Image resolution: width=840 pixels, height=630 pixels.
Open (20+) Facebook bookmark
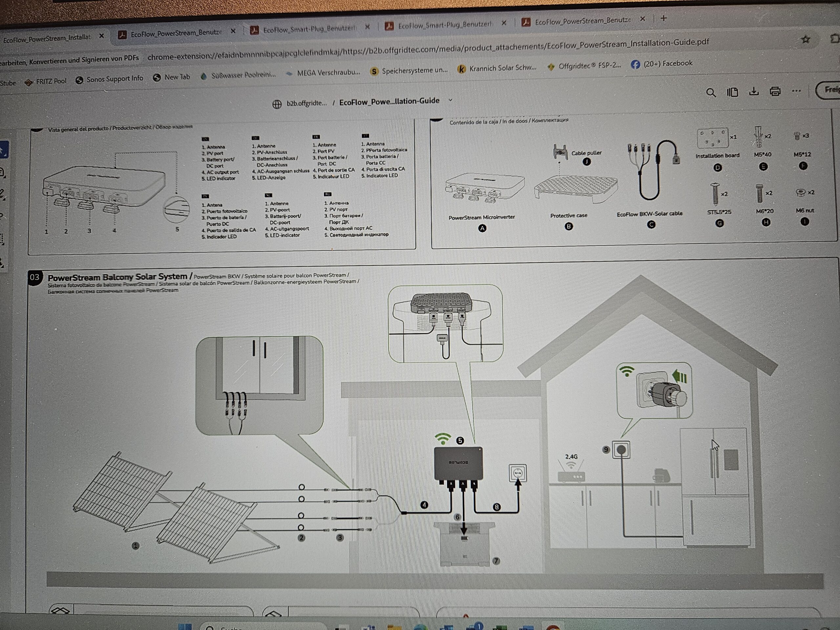(662, 64)
